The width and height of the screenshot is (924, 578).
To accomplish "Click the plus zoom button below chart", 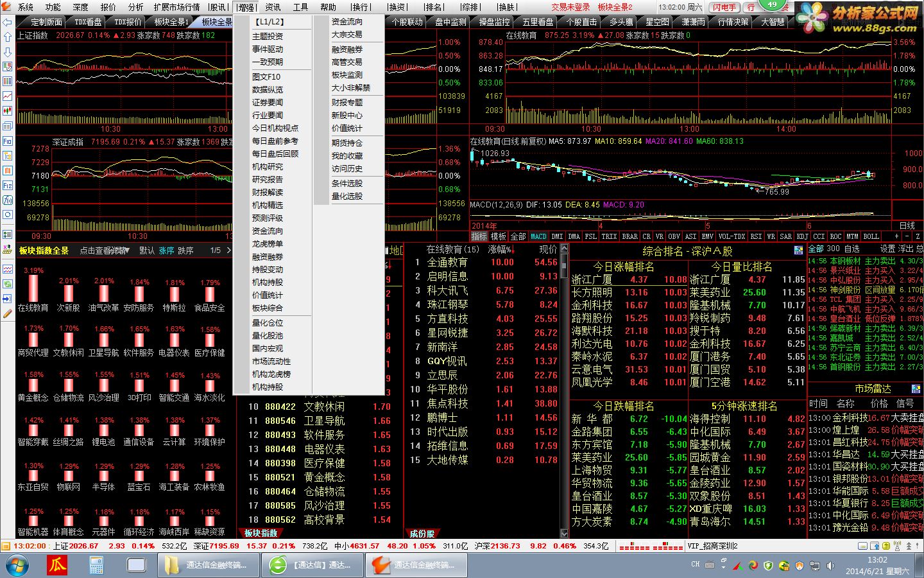I will (x=896, y=236).
